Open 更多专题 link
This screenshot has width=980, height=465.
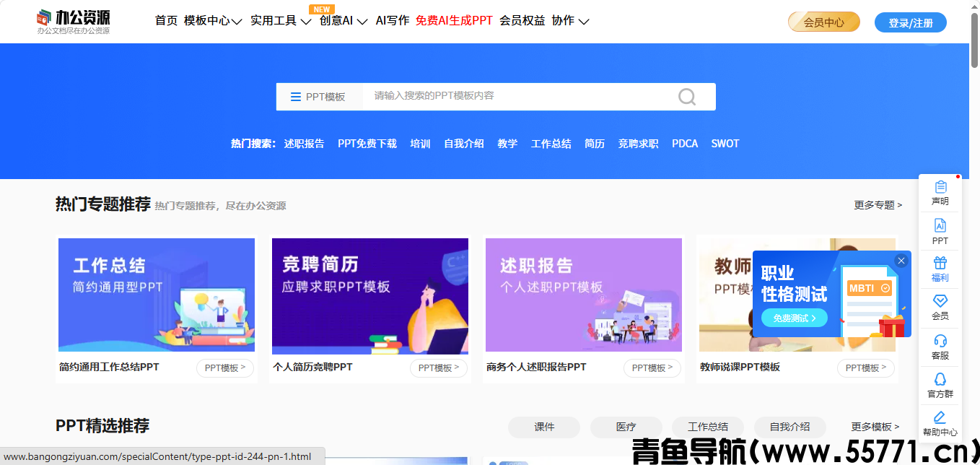878,205
